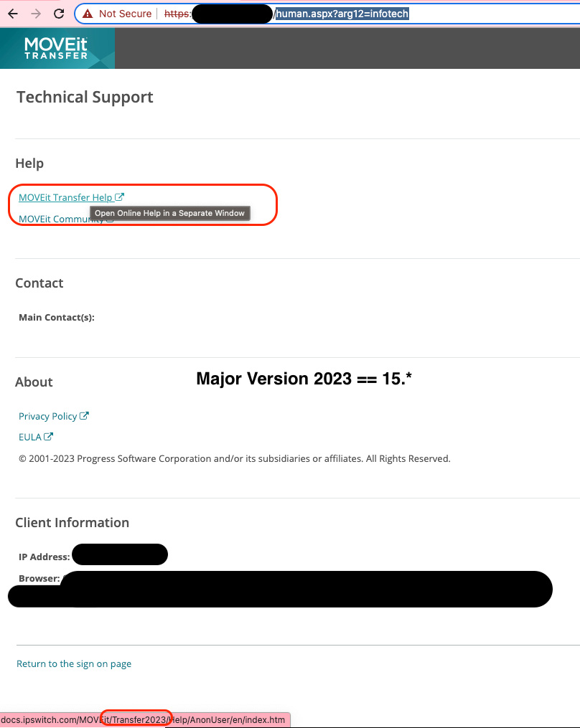The height and width of the screenshot is (728, 580).
Task: Click the external link icon beside MOVEit Transfer Help
Action: 119,196
